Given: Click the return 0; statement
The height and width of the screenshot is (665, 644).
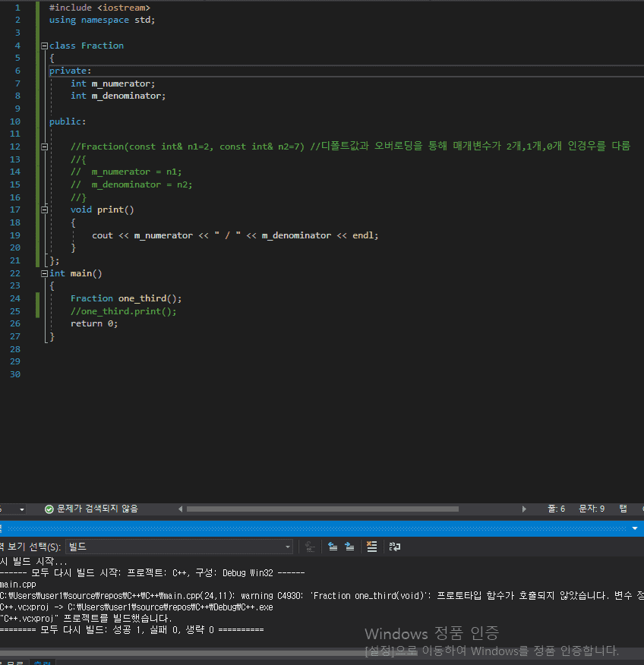Looking at the screenshot, I should point(94,323).
